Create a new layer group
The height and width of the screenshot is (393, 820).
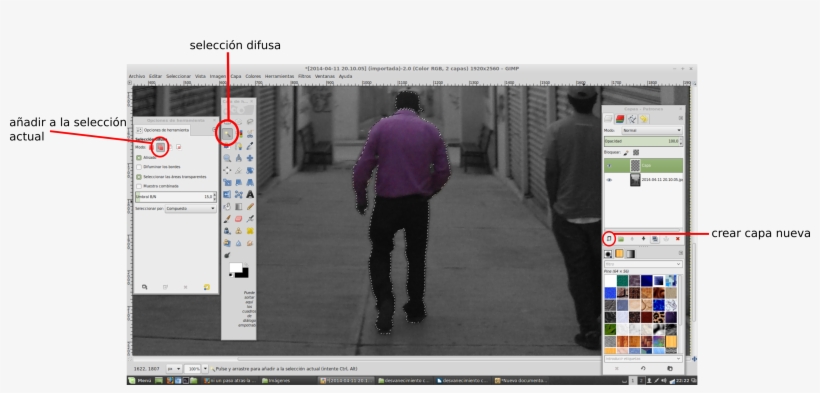tap(621, 239)
